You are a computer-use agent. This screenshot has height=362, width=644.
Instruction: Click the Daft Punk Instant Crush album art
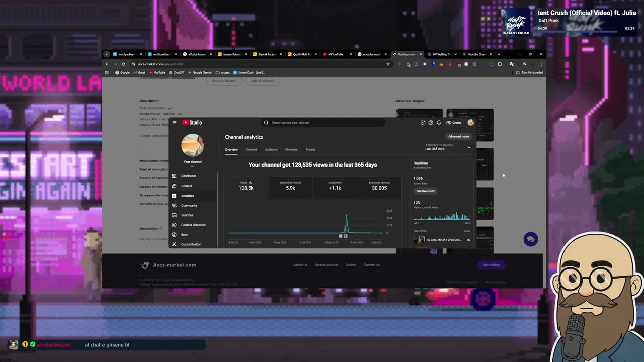pos(516,22)
